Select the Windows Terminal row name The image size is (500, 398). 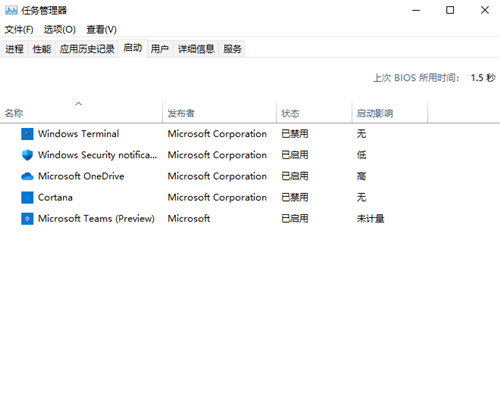(79, 134)
